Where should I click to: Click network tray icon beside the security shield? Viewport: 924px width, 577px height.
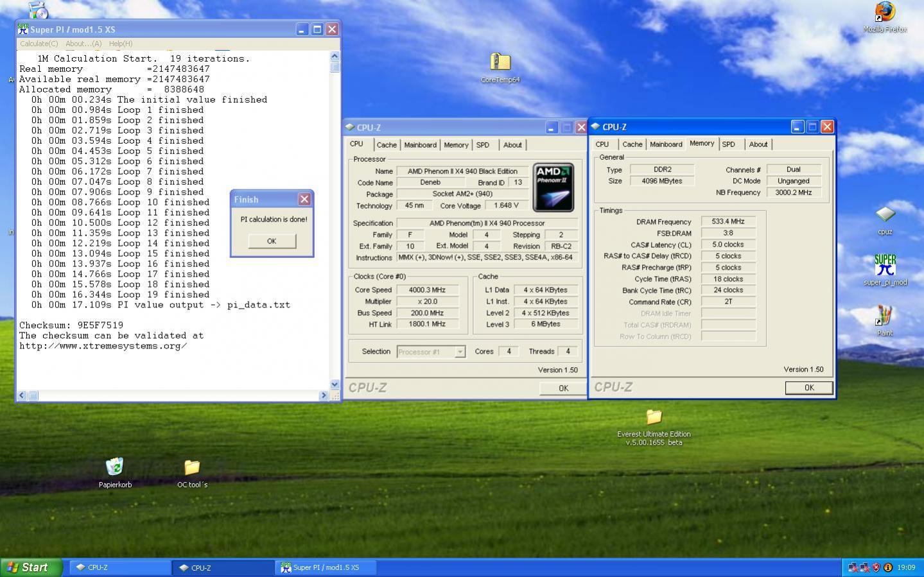tap(864, 567)
